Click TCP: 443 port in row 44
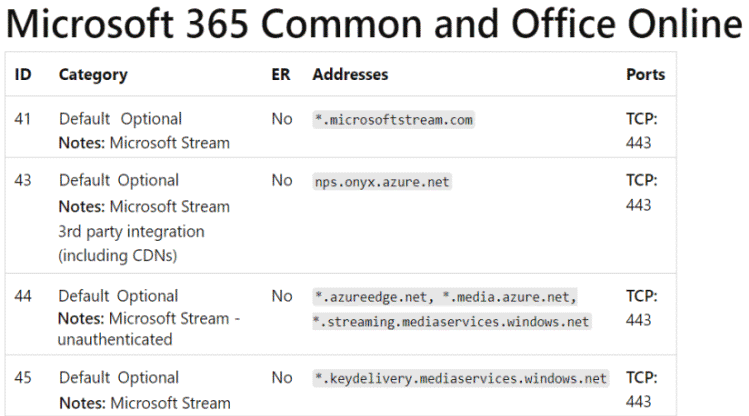 pos(642,308)
